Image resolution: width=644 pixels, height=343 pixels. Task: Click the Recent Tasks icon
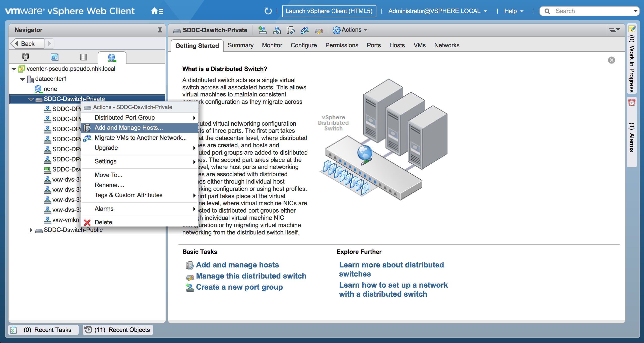click(x=14, y=330)
